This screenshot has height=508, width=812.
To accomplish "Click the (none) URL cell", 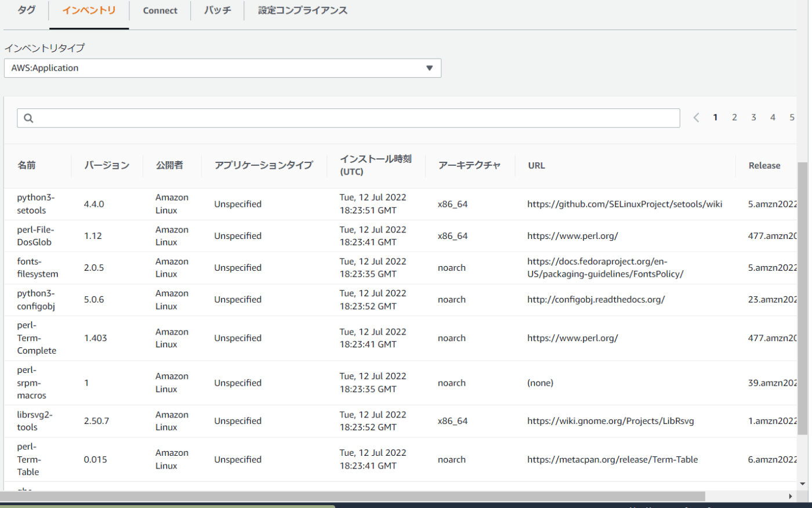I will click(541, 383).
